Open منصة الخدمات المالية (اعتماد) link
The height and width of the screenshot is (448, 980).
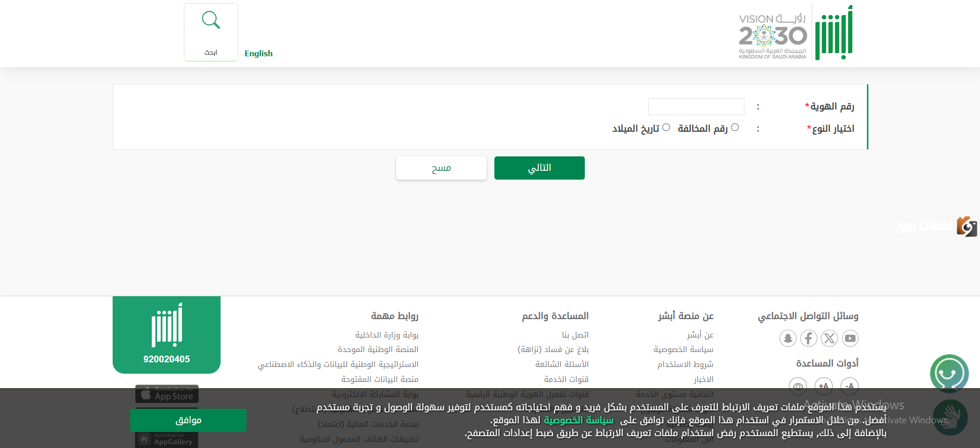tap(368, 424)
